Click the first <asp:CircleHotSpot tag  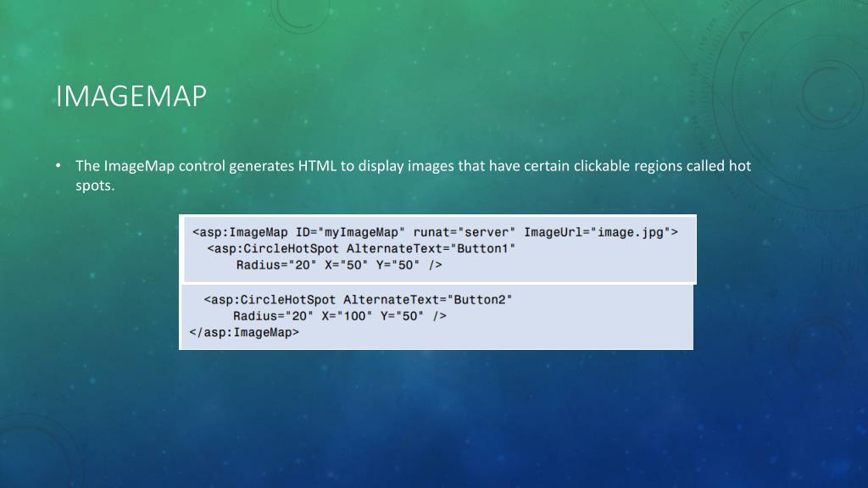pos(273,249)
